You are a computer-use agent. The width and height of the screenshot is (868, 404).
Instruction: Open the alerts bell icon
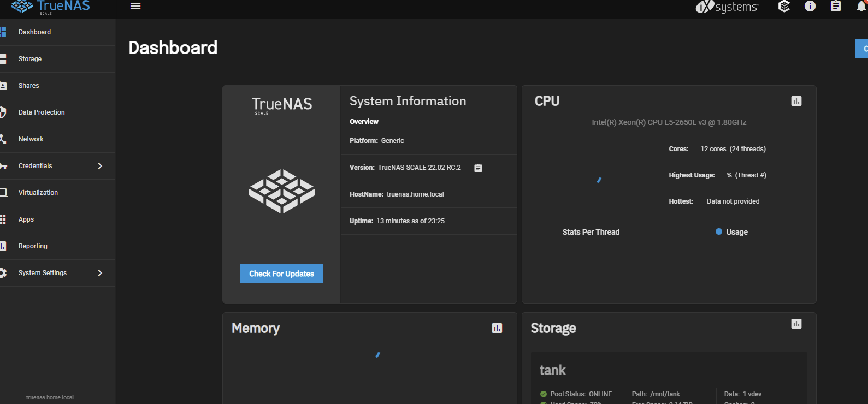tap(862, 6)
